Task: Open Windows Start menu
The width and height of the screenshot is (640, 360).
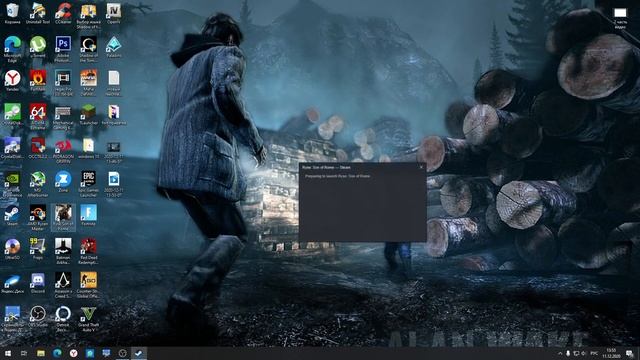Action: [7, 353]
